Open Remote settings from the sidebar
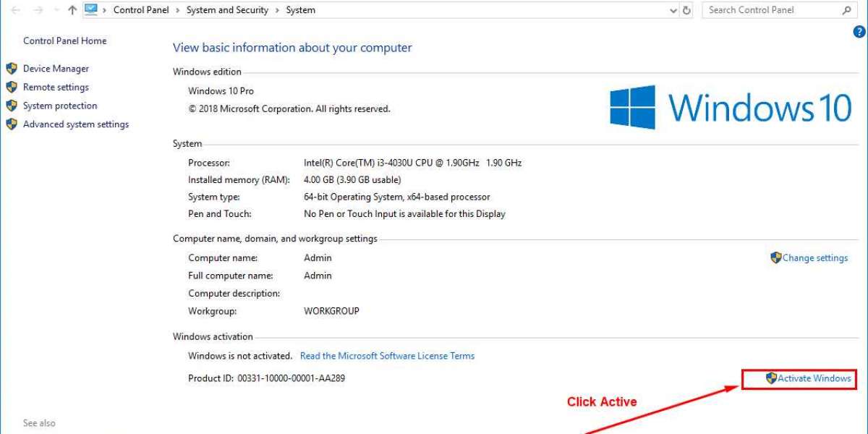The height and width of the screenshot is (434, 868). tap(56, 88)
